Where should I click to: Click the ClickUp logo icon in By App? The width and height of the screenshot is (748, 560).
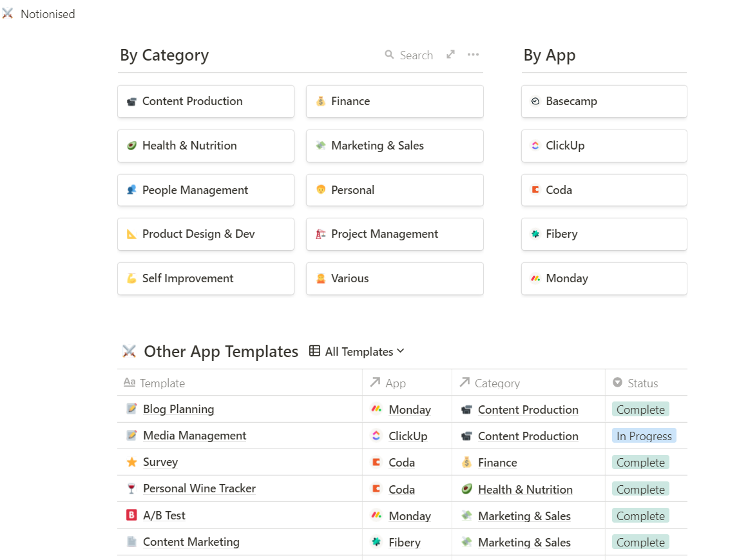pyautogui.click(x=535, y=146)
